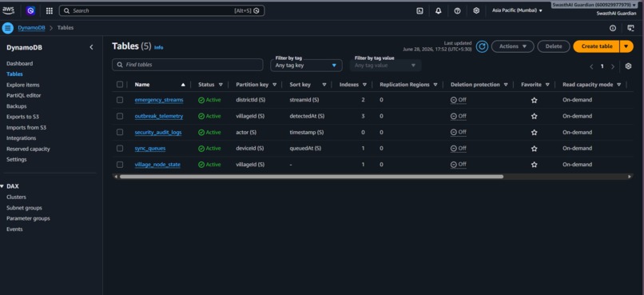
Task: Open village_node_state table link
Action: click(157, 165)
